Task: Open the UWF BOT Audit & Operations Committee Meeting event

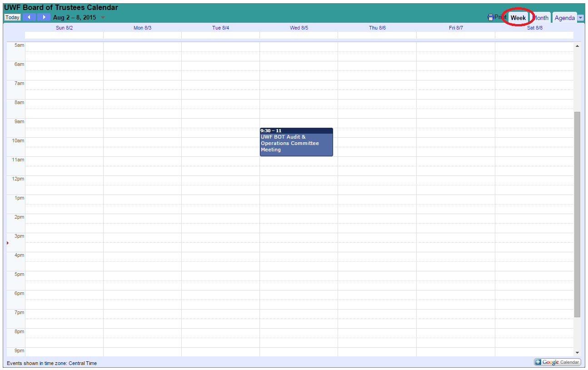Action: (296, 142)
